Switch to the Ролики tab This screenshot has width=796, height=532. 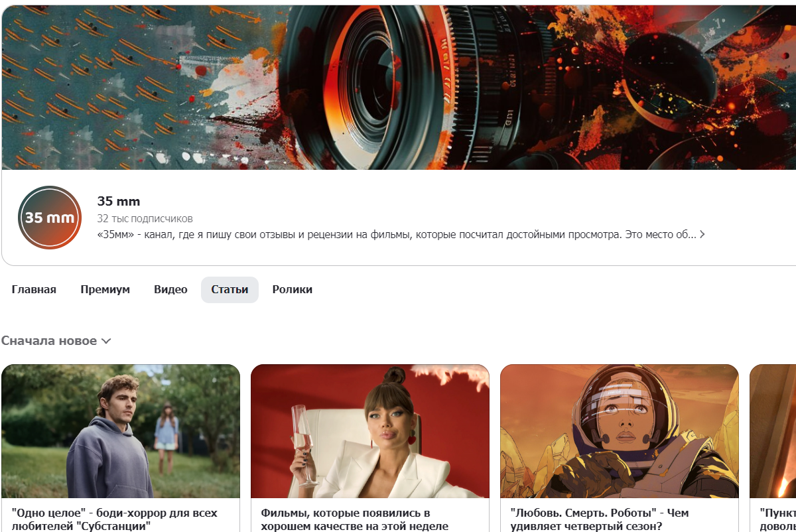pos(292,290)
